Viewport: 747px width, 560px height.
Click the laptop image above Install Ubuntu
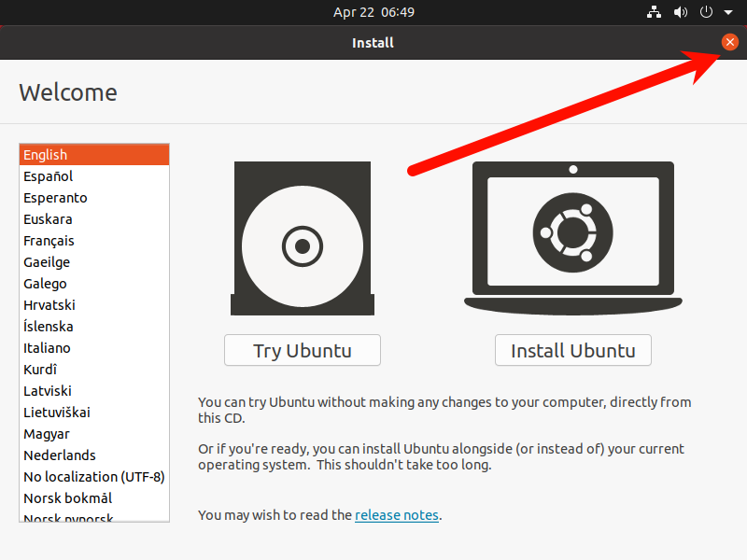pyautogui.click(x=573, y=238)
